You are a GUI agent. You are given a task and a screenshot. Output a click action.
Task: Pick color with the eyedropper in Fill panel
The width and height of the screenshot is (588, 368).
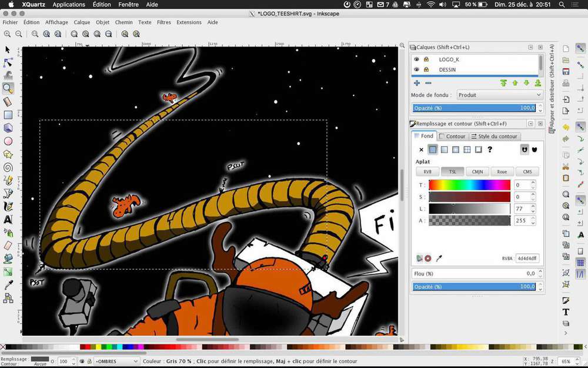[439, 258]
